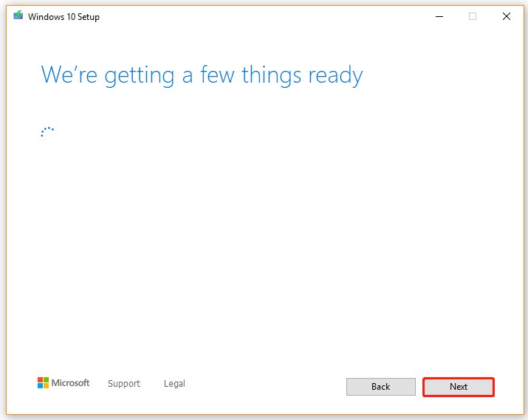Click the Next button
Image resolution: width=528 pixels, height=420 pixels.
[459, 387]
